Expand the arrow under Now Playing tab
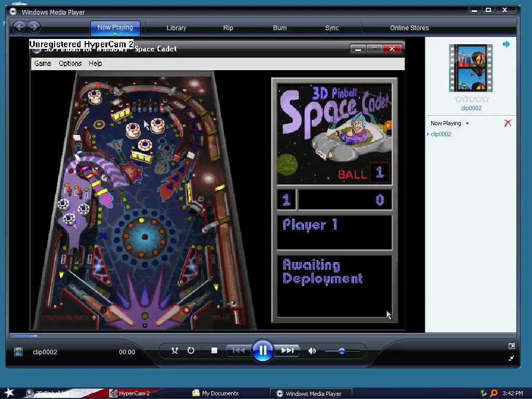532x399 pixels. coord(115,34)
